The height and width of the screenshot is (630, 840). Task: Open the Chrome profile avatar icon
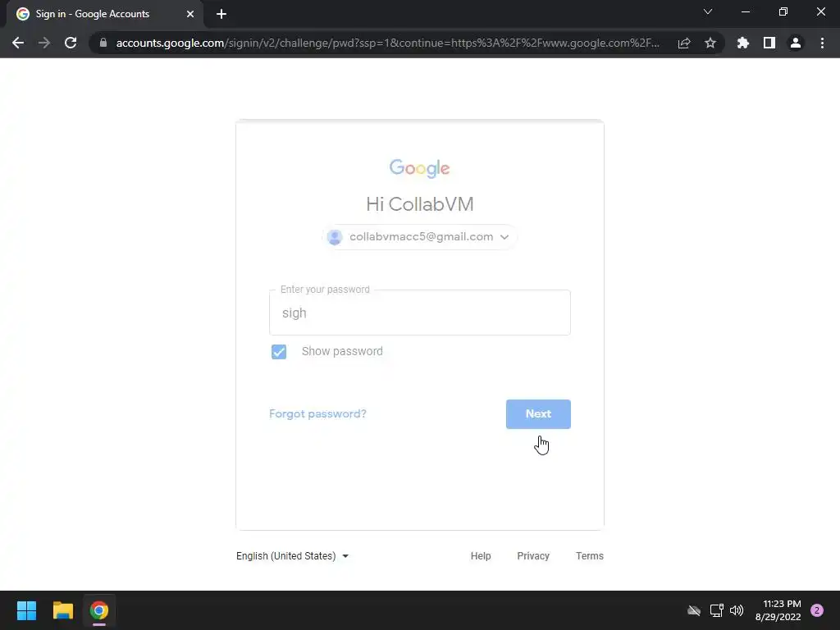point(796,43)
